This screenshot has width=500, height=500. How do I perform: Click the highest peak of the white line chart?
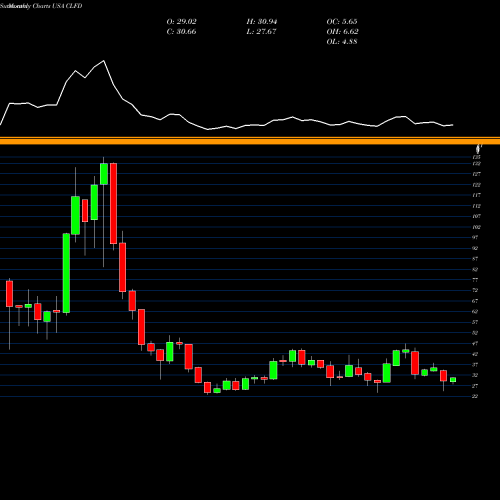click(104, 61)
